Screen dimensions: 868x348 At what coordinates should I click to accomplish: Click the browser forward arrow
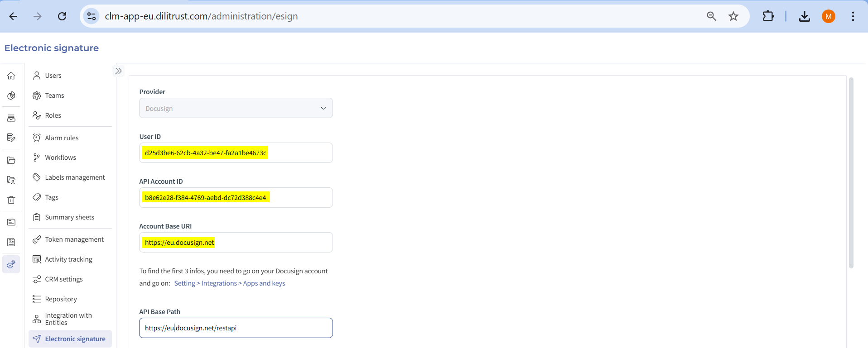tap(38, 16)
